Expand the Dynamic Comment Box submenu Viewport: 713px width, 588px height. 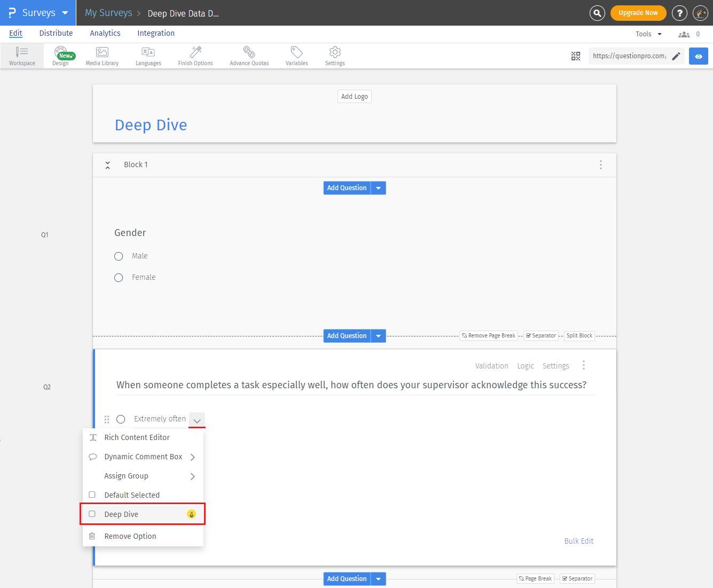tap(193, 457)
